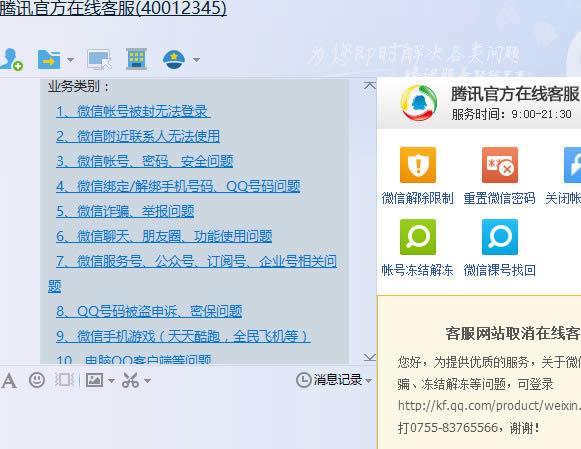Open link 8 QQ号码被盗申诉、密保问题
The width and height of the screenshot is (581, 449).
(149, 312)
